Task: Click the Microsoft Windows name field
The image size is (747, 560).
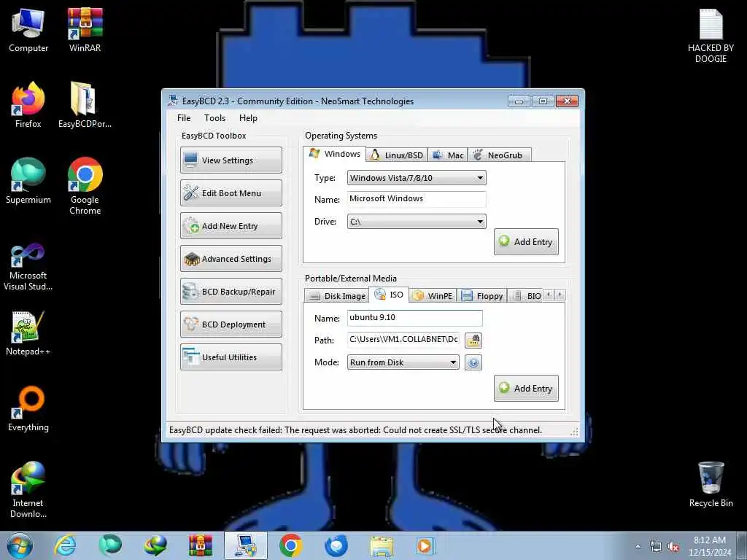Action: click(x=417, y=198)
